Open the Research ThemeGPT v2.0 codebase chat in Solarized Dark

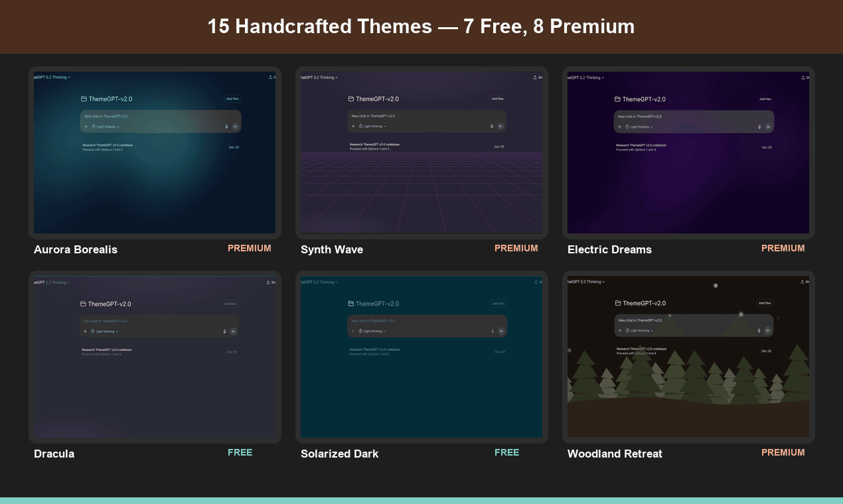(376, 349)
